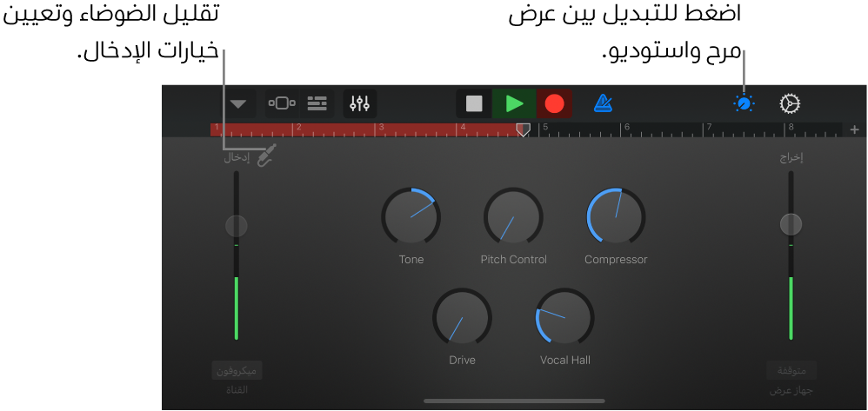Screen dimensions: 868x411
Task: Click the home indicator bar at bottom
Action: tap(514, 401)
